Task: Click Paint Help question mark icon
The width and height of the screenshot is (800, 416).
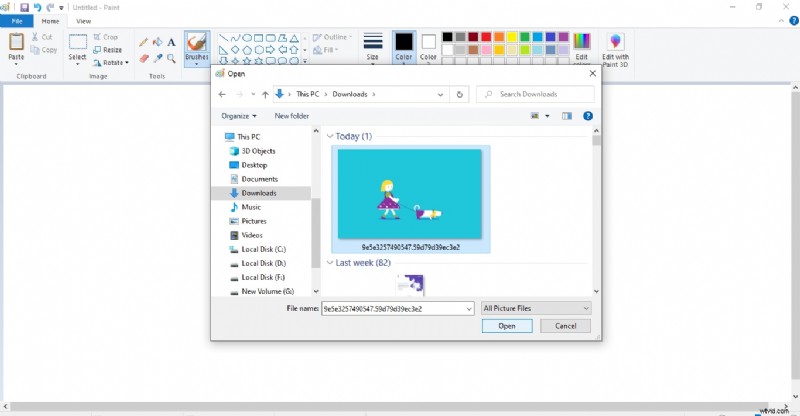Action: point(794,21)
